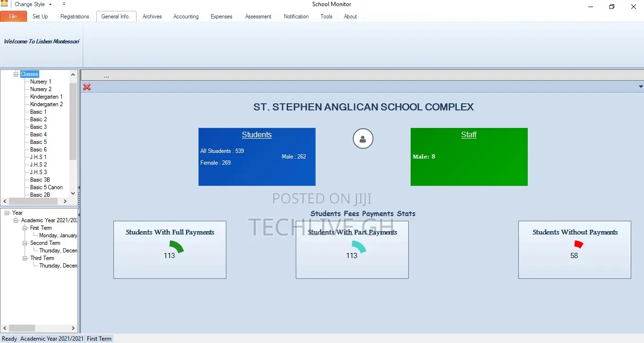
Task: Select Basic 5 class
Action: [x=38, y=142]
